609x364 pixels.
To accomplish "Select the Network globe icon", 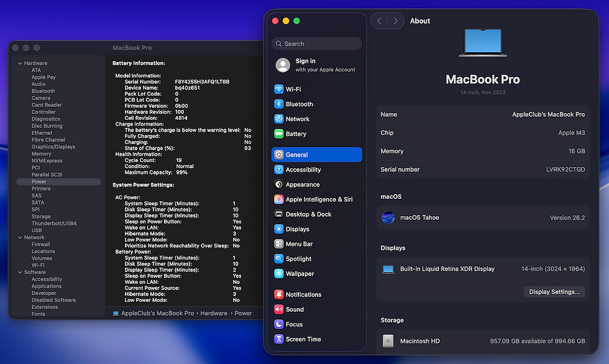I will click(x=278, y=119).
